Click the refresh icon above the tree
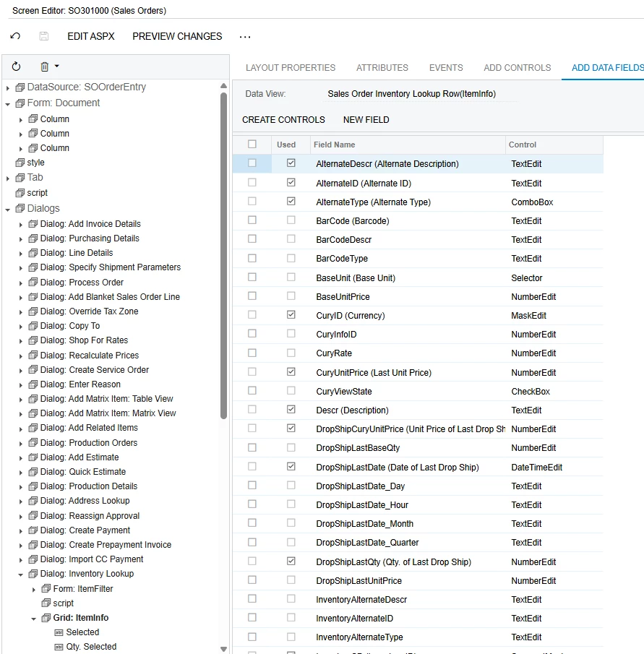 16,66
